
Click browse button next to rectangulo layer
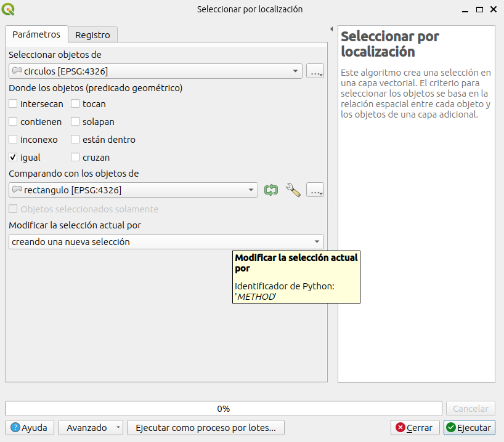click(x=315, y=190)
